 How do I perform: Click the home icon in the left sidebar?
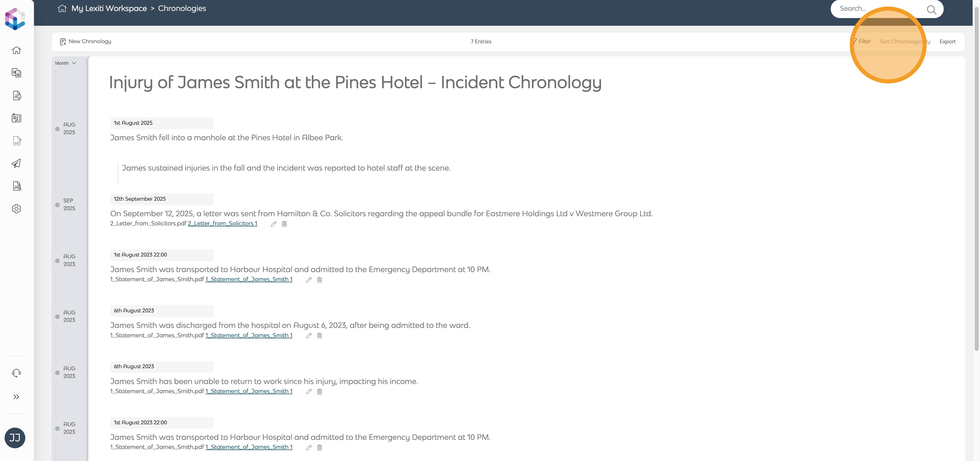click(x=16, y=50)
